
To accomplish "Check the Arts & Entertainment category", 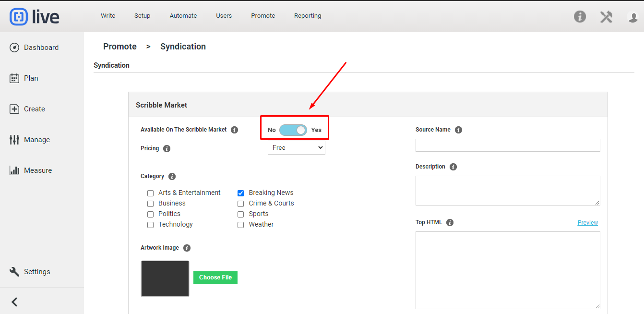I will coord(150,193).
